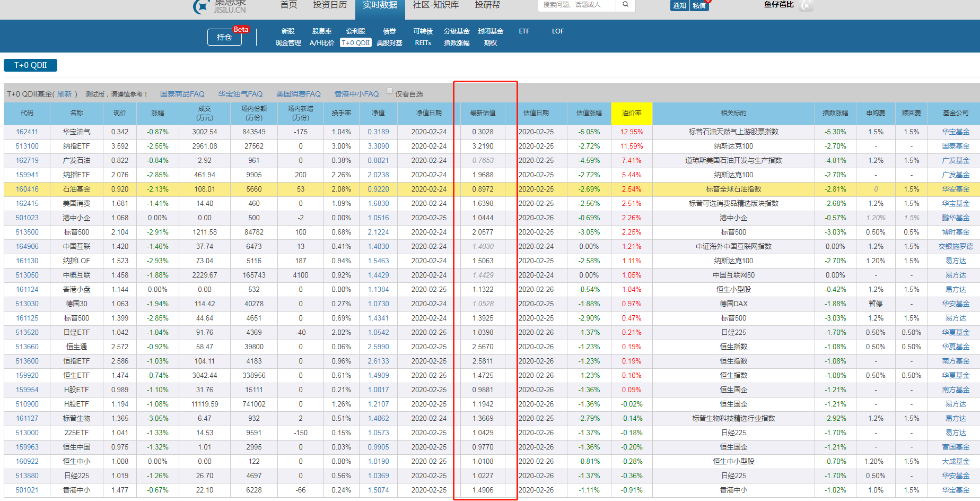Open 社区-知识库 top menu

[435, 5]
